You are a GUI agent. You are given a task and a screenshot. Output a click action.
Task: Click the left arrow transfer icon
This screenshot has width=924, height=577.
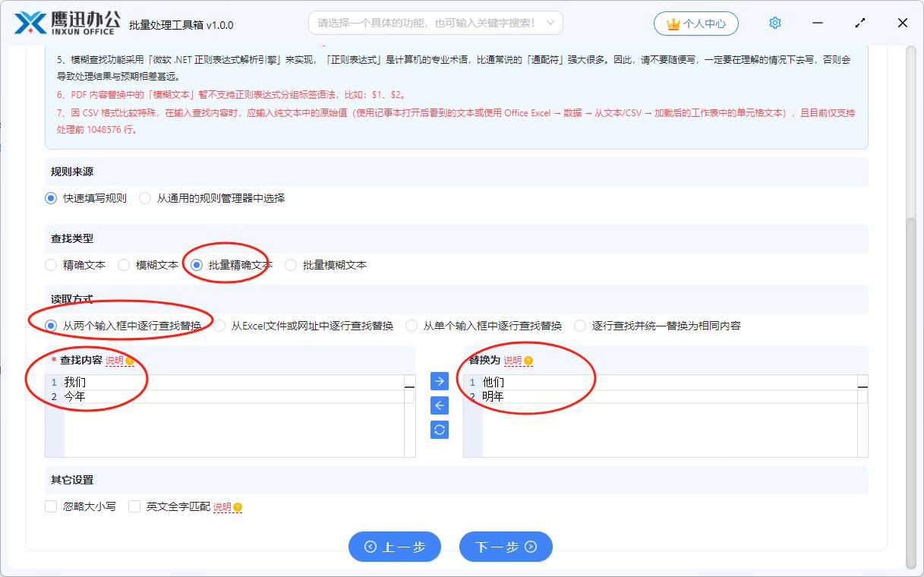click(439, 405)
